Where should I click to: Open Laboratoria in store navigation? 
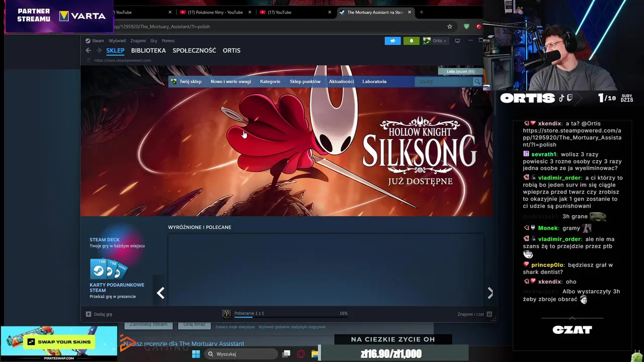click(374, 81)
